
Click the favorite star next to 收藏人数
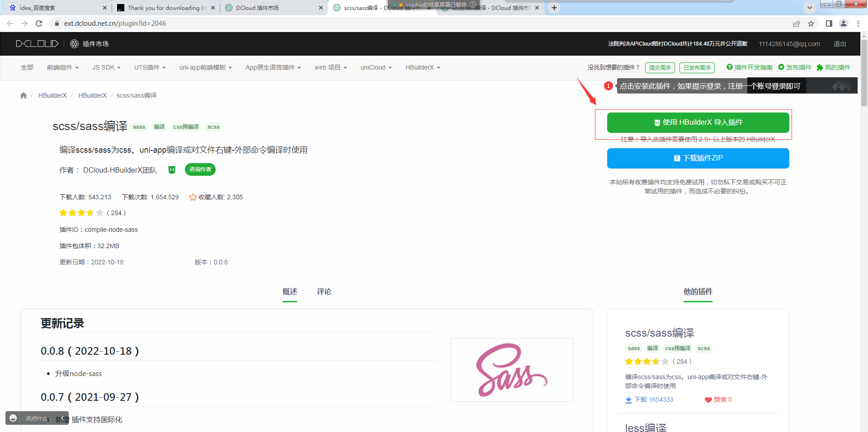[x=193, y=197]
